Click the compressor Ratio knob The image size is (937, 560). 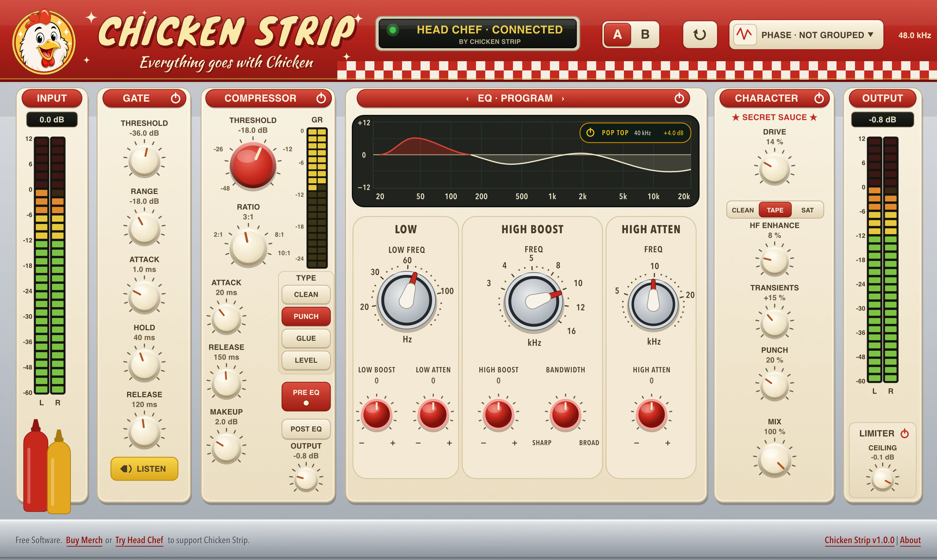(x=248, y=247)
